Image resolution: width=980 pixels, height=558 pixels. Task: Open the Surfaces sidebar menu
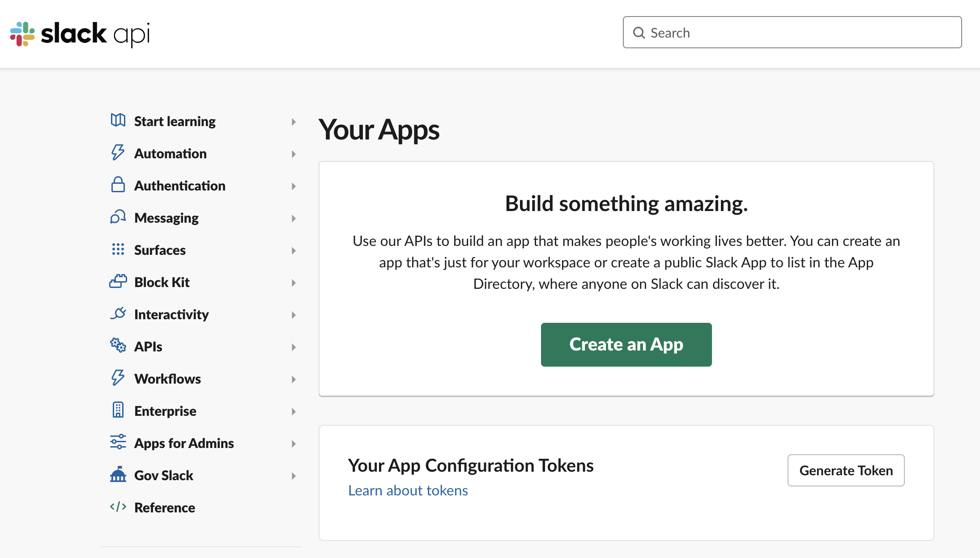click(x=294, y=250)
